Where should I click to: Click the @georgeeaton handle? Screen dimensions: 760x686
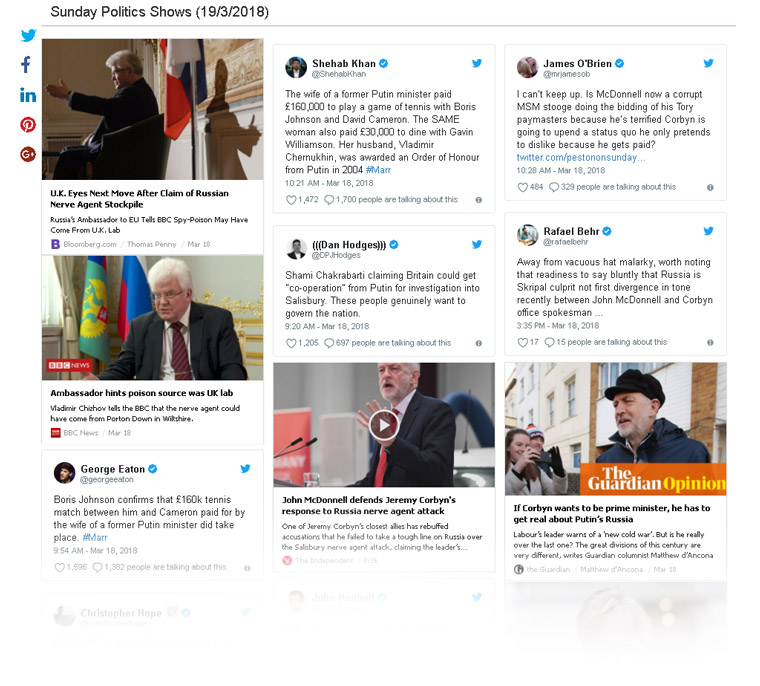(x=107, y=479)
